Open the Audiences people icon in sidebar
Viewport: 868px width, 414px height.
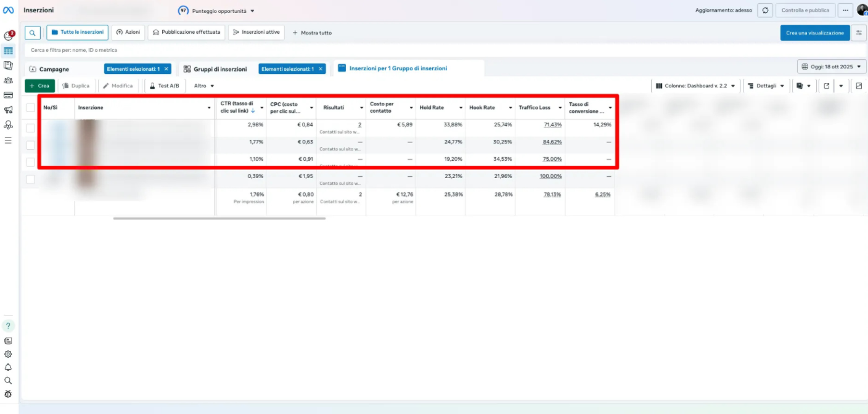point(8,80)
